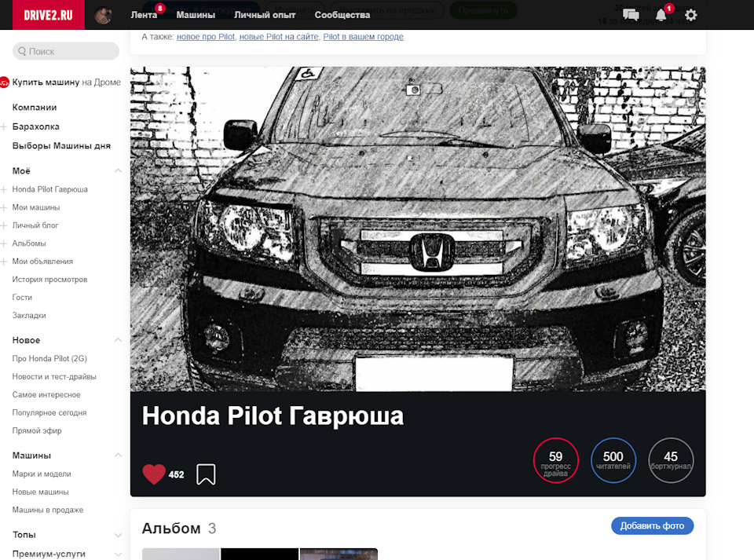Open Барахолка in sidebar
The width and height of the screenshot is (754, 560).
coord(36,127)
